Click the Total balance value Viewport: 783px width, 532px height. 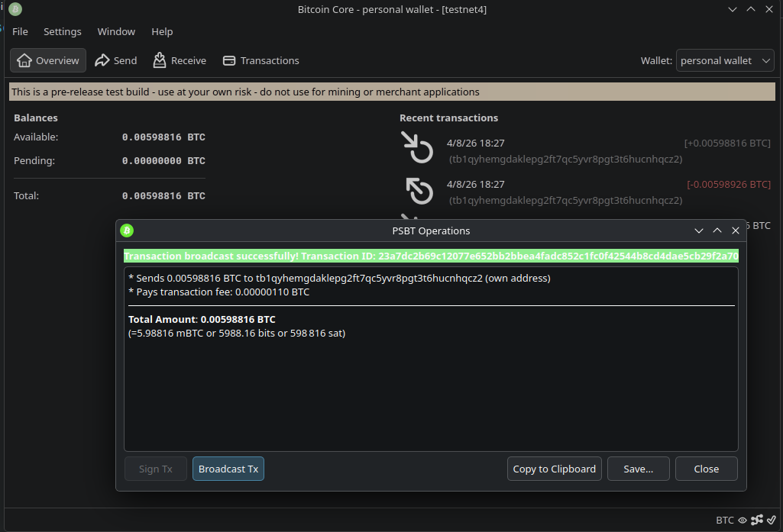pyautogui.click(x=163, y=195)
